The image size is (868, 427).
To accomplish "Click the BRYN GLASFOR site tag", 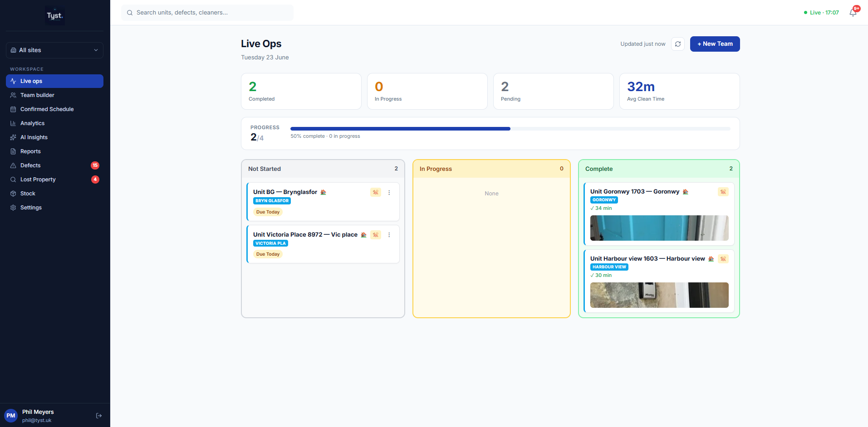I will [x=272, y=201].
